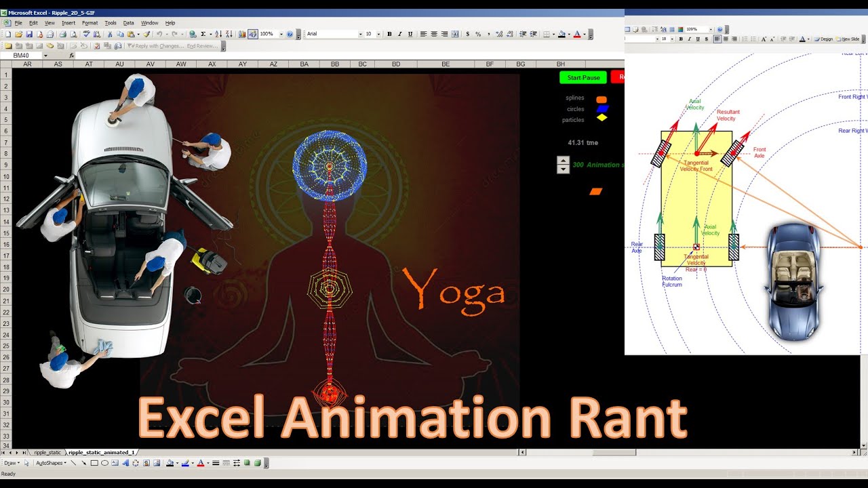The image size is (868, 488).
Task: Click the Insert WordArt icon
Action: click(x=125, y=463)
